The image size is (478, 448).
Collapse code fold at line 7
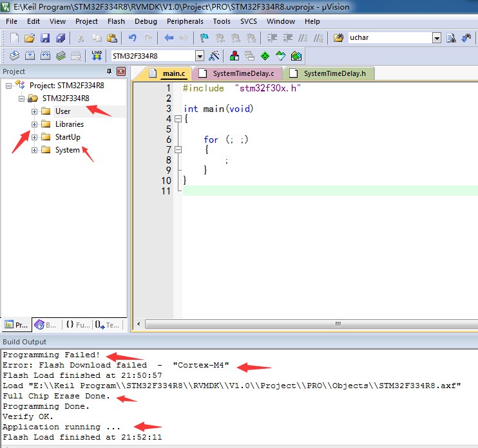(x=178, y=150)
